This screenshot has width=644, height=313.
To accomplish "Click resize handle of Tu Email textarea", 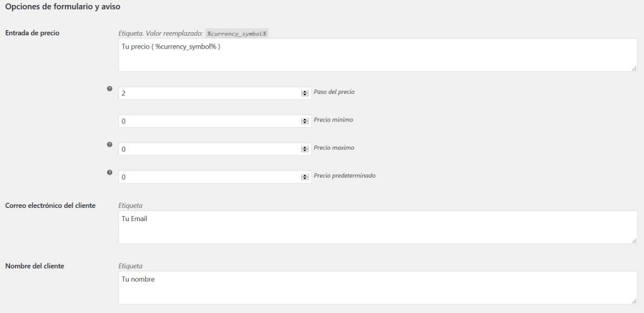I will coord(634,240).
